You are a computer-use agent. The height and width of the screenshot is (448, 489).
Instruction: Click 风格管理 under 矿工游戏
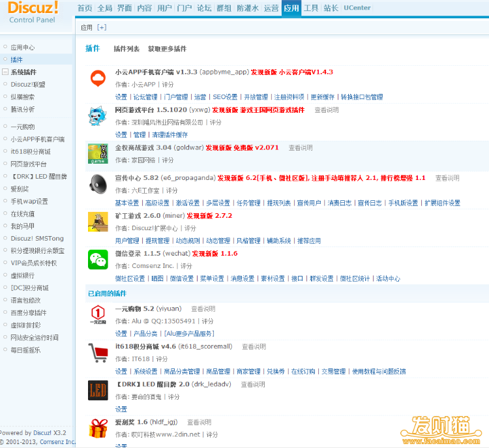pos(248,241)
